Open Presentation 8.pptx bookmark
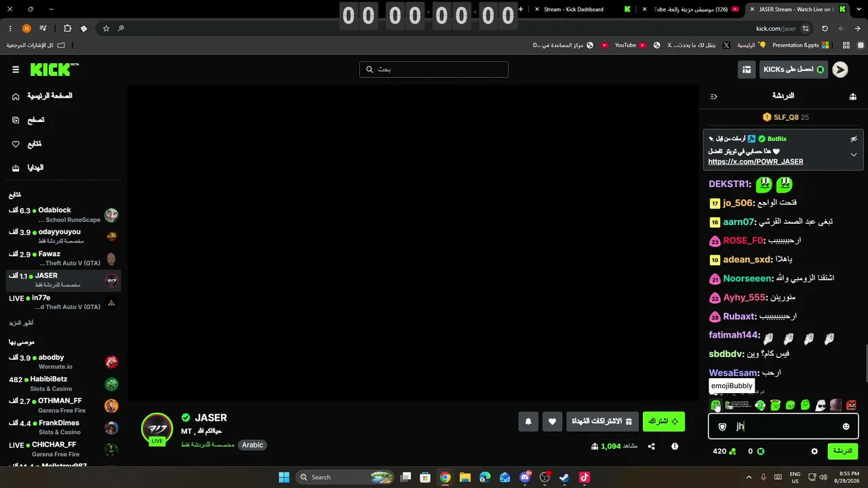 click(801, 45)
